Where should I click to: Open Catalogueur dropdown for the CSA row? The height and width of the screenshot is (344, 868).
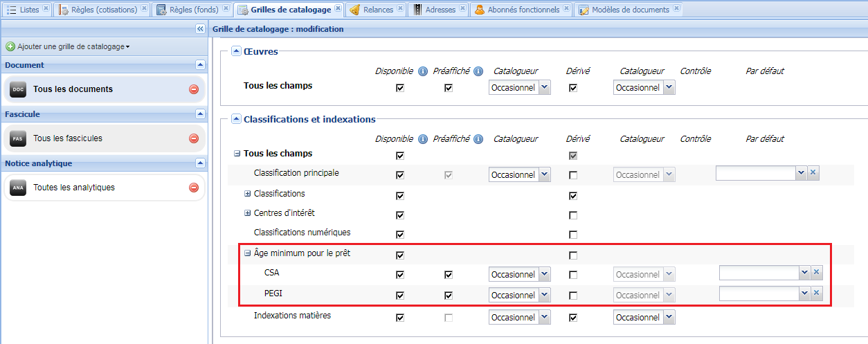(x=544, y=274)
